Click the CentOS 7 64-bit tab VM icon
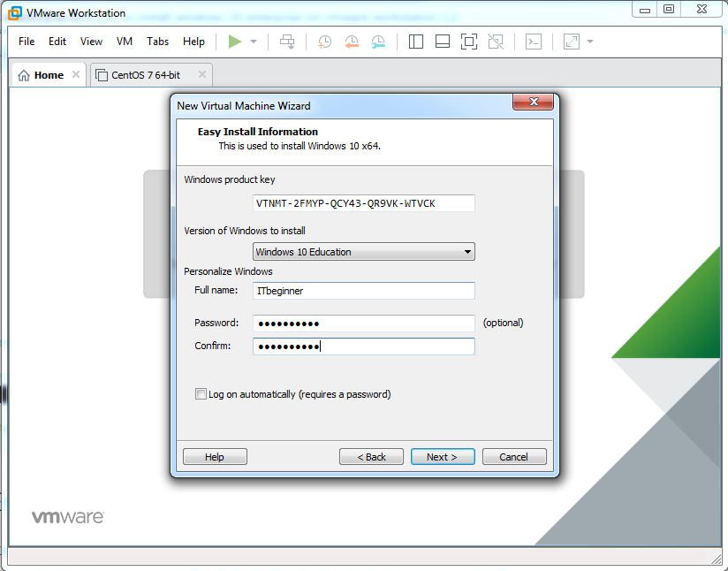Viewport: 728px width, 571px height. 102,75
